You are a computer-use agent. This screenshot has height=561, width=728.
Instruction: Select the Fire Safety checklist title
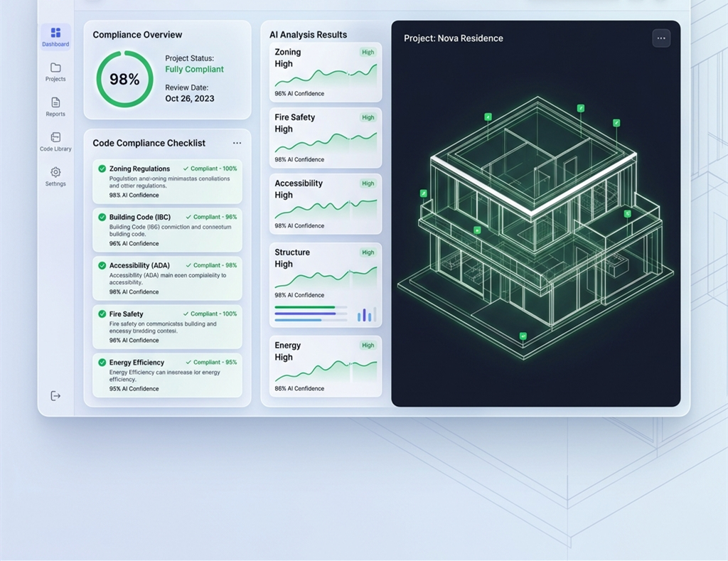coord(127,314)
